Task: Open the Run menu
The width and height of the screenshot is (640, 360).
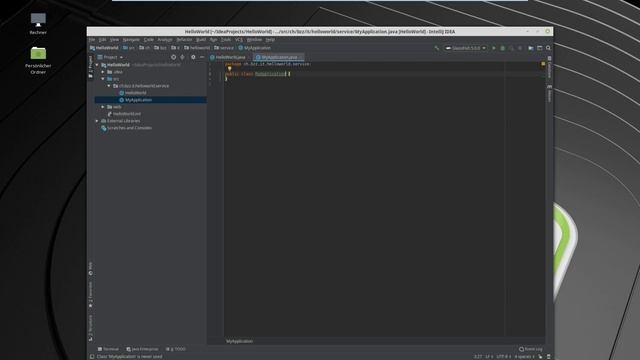Action: 213,40
